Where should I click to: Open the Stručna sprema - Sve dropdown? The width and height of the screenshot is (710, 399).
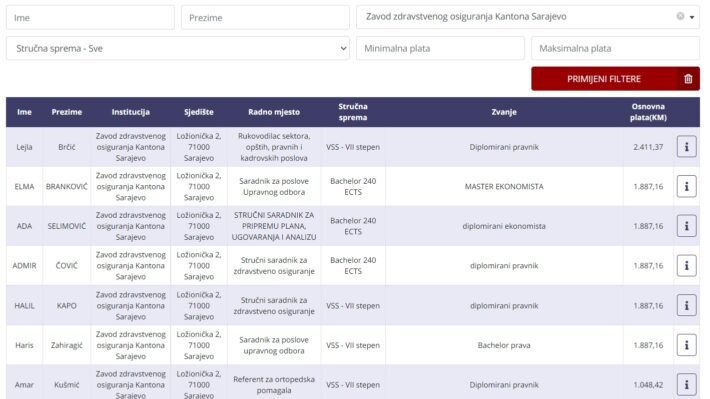178,48
